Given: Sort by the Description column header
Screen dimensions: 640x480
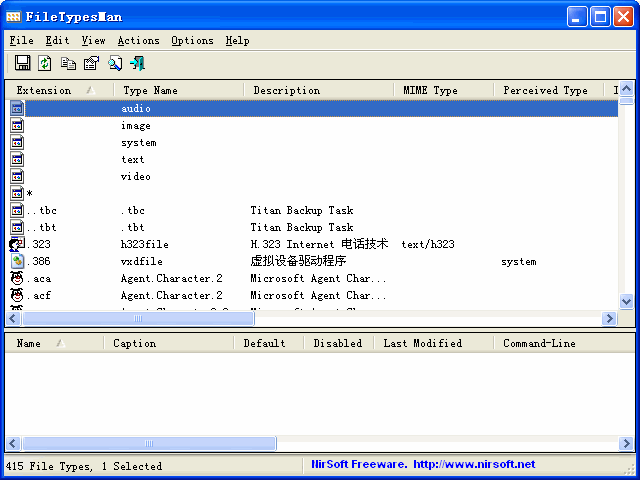Looking at the screenshot, I should [318, 90].
